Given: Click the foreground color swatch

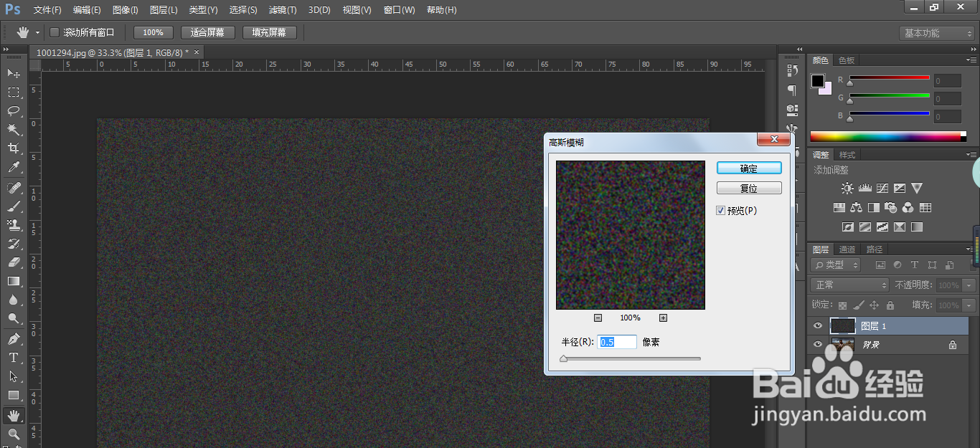Looking at the screenshot, I should (818, 81).
